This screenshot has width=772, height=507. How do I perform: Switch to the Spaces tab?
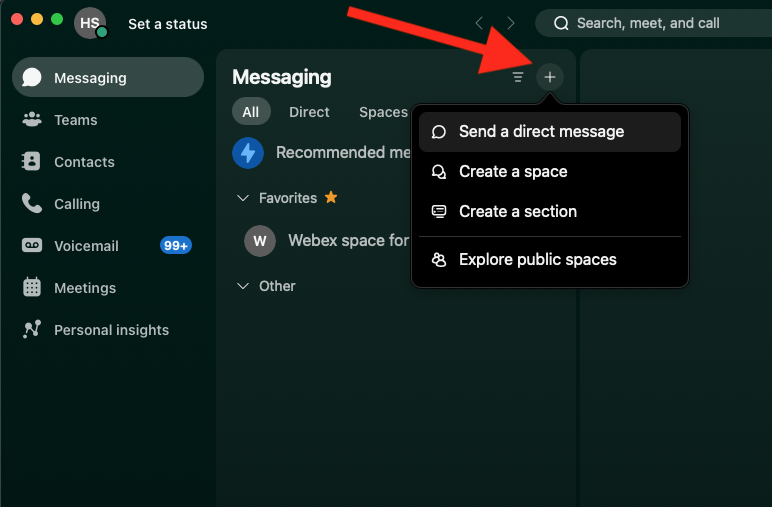(x=383, y=112)
